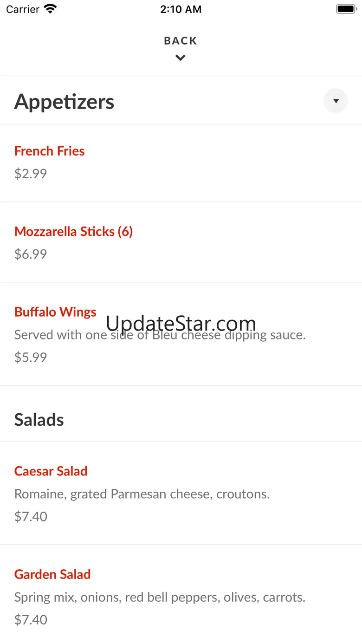This screenshot has height=644, width=362.
Task: Click the battery icon in status bar
Action: 346,9
